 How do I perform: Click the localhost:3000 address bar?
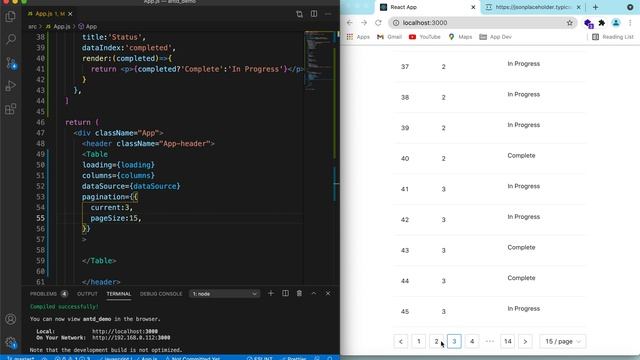(482, 23)
